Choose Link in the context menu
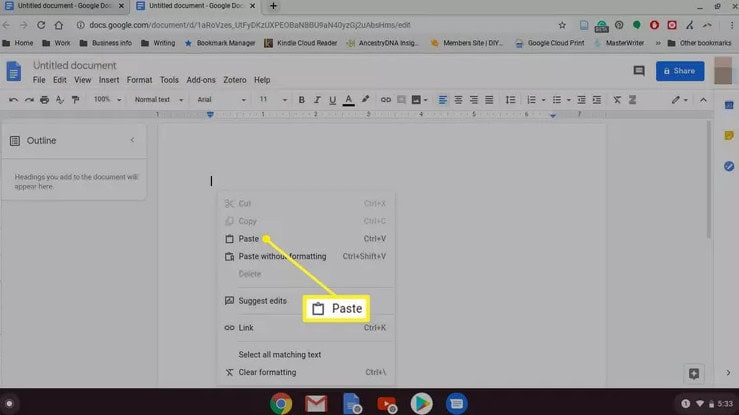Screen dimensions: 739x415 tap(305, 327)
